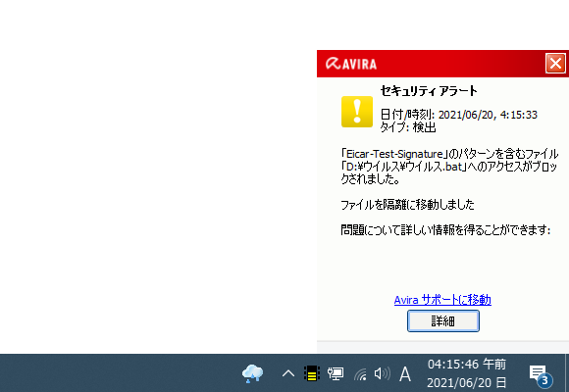Viewport: 569px width, 392px height.
Task: Click the Eicar-Test-Signature detection text
Action: [x=394, y=154]
